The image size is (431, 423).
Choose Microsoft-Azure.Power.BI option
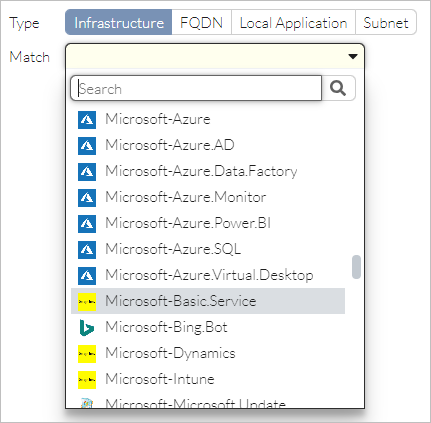click(208, 223)
